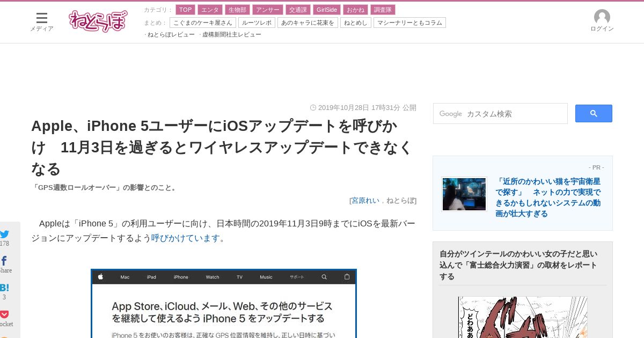Image resolution: width=644 pixels, height=338 pixels.
Task: Click subtitle「GPS週数ロールオーバー」text
Action: [x=104, y=188]
